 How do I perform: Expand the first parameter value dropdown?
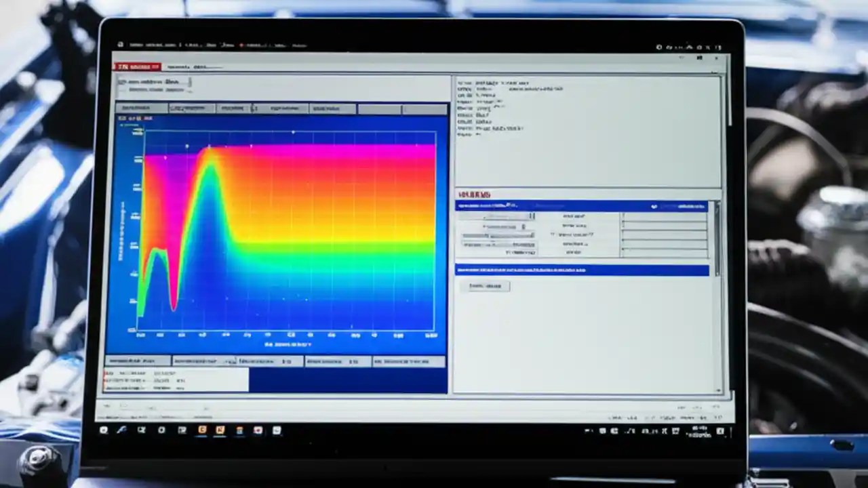pyautogui.click(x=532, y=217)
